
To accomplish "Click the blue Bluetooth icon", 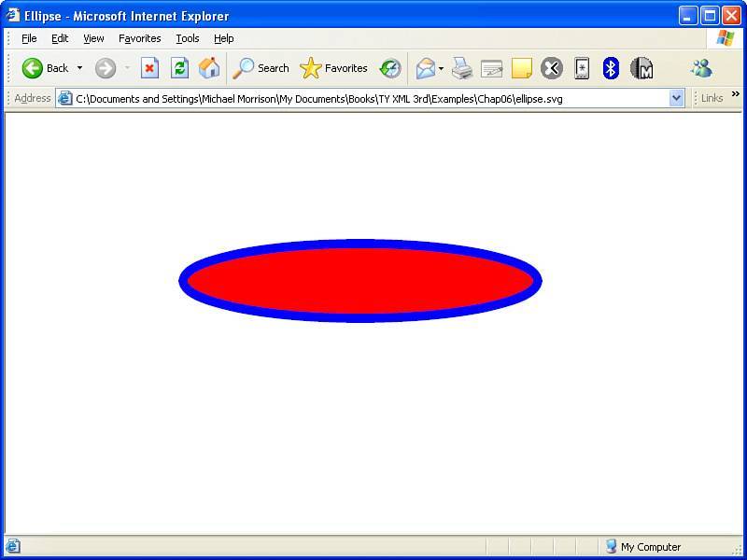I will 611,68.
